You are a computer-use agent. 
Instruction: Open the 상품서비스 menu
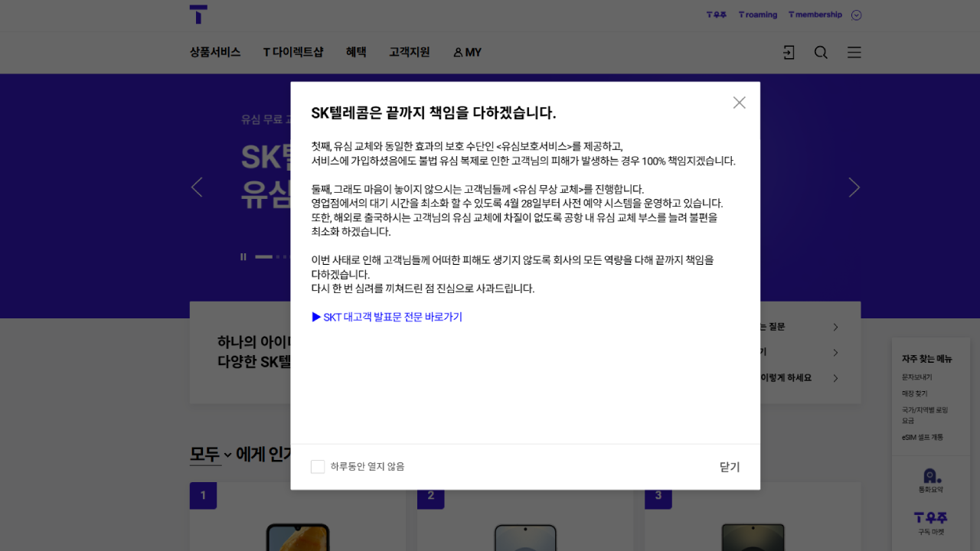(x=215, y=52)
